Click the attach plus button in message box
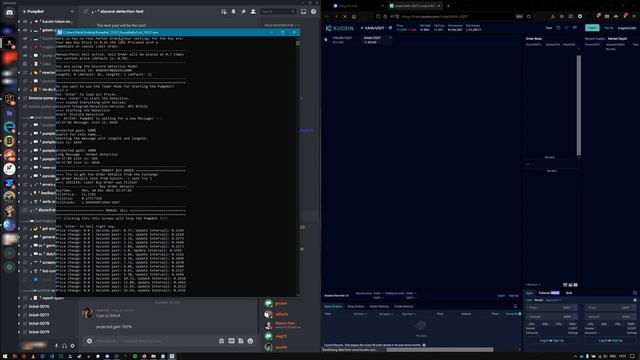 tap(89, 341)
